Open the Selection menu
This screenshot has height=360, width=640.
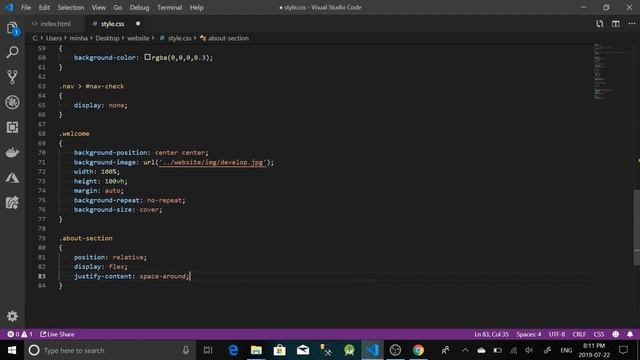click(x=71, y=7)
